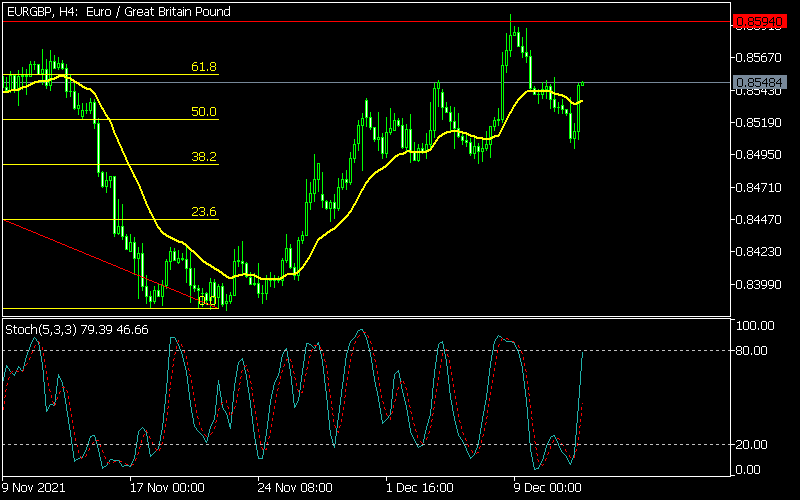
Task: Select the 61.8 Fibonacci level label
Action: pyautogui.click(x=204, y=66)
